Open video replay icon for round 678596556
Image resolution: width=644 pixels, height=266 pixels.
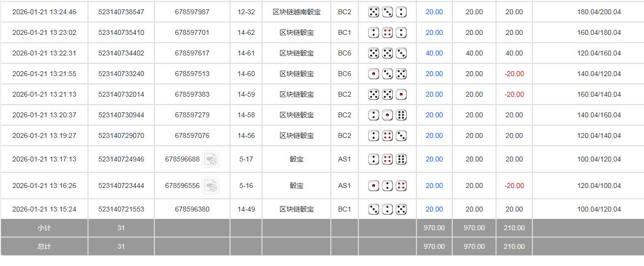click(x=210, y=186)
